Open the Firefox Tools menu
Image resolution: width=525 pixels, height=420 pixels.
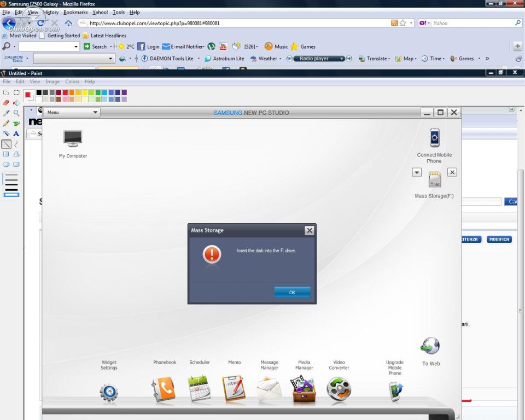[119, 13]
